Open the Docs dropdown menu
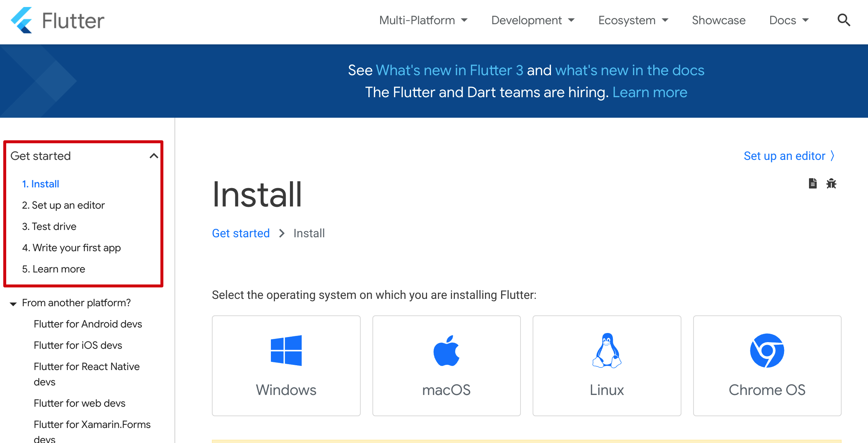This screenshot has width=868, height=443. click(789, 20)
